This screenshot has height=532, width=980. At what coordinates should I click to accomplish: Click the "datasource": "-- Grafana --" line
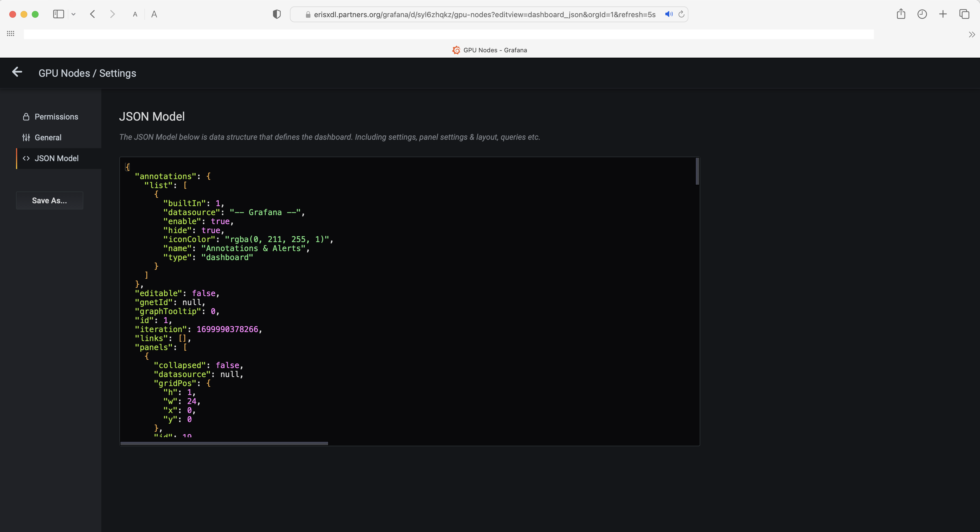(x=234, y=212)
